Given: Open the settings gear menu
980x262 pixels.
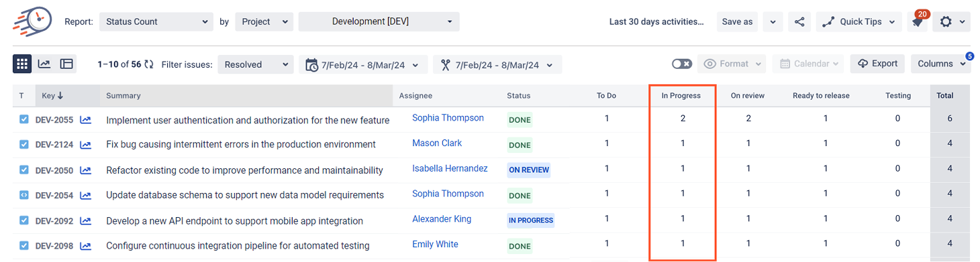Looking at the screenshot, I should [x=952, y=21].
